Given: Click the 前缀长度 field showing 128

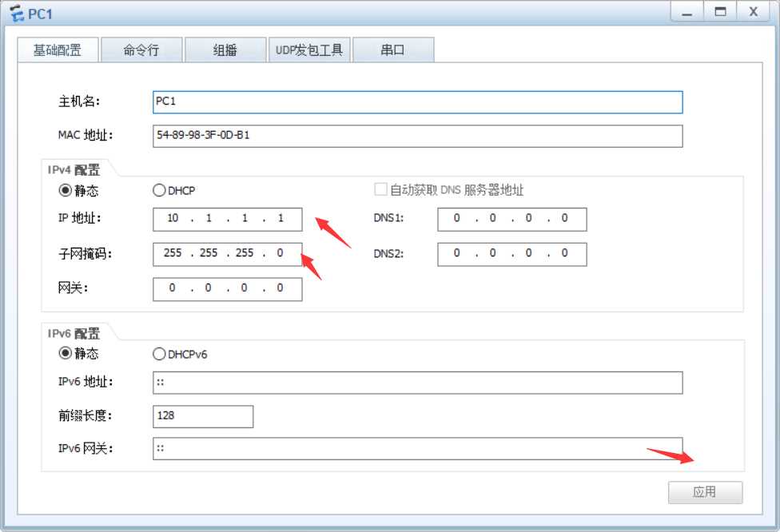Looking at the screenshot, I should [x=203, y=416].
